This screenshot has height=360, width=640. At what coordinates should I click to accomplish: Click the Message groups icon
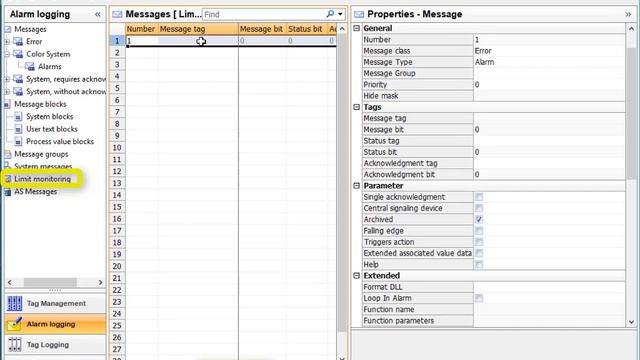click(x=8, y=154)
